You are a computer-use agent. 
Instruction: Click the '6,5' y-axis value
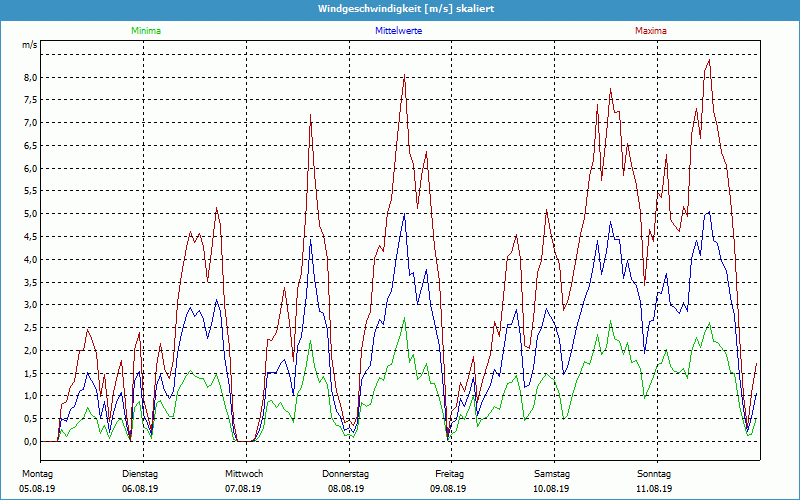point(31,145)
